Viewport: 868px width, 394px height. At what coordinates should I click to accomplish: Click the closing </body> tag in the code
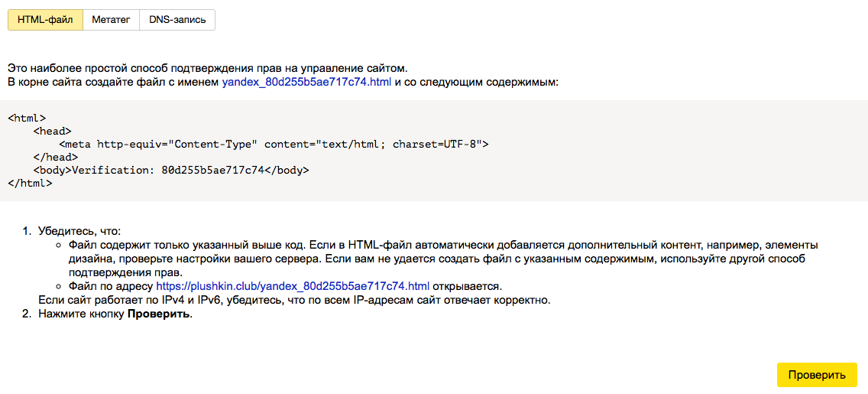286,170
